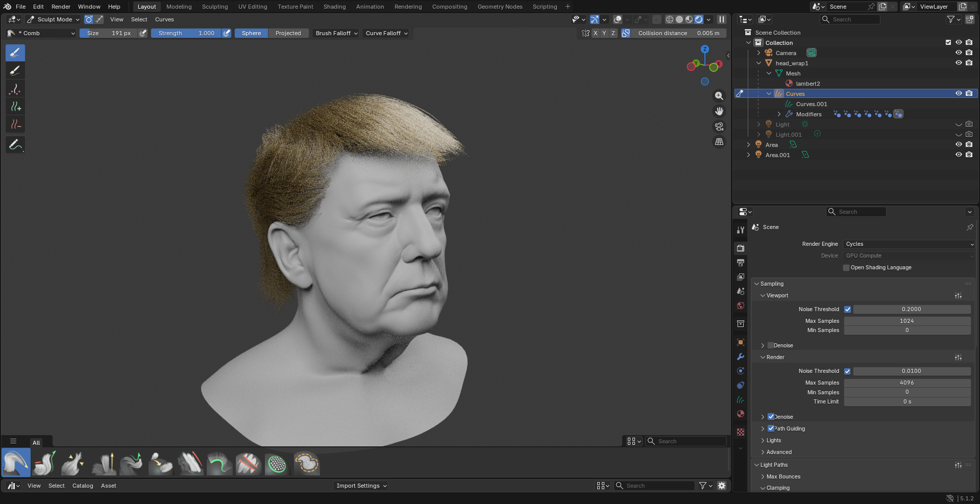Open the Curves menu in header

pyautogui.click(x=164, y=19)
